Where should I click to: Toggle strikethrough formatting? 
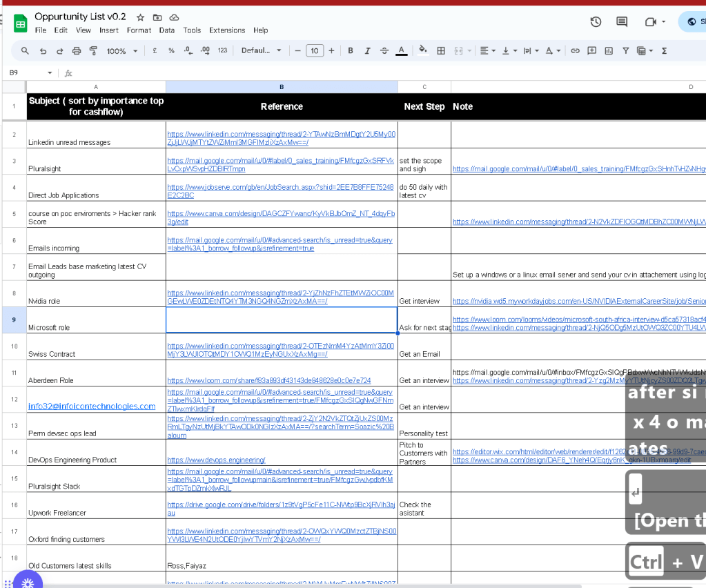384,51
